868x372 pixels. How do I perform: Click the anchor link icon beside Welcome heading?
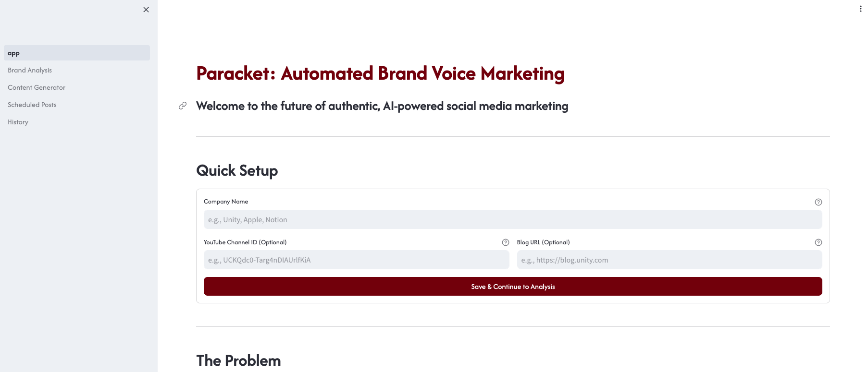[x=183, y=106]
